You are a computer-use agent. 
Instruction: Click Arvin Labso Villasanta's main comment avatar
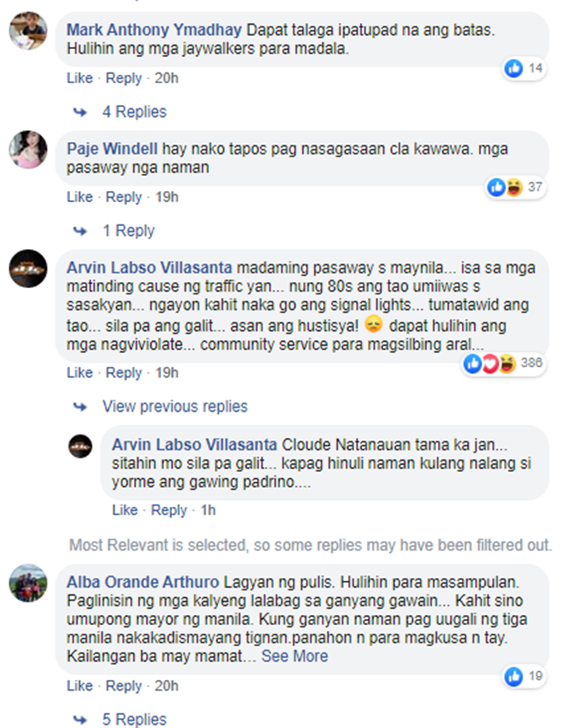coord(28,269)
